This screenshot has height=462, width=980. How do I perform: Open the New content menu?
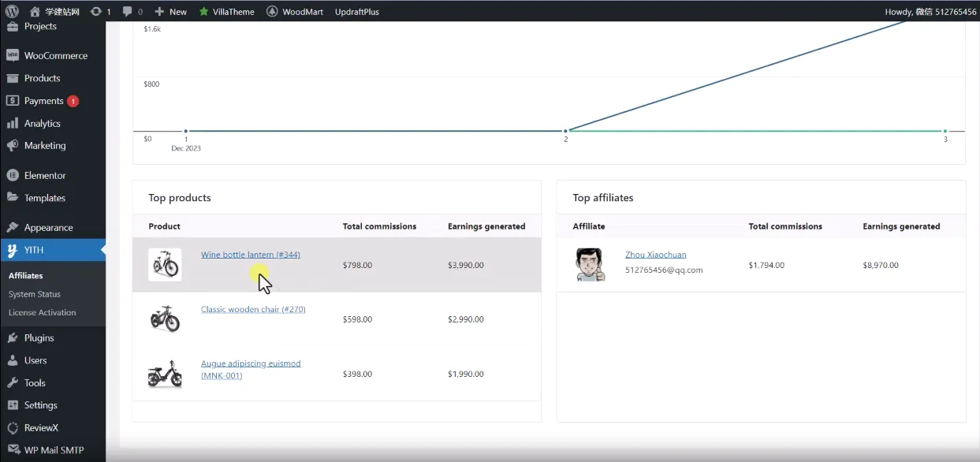pos(170,12)
